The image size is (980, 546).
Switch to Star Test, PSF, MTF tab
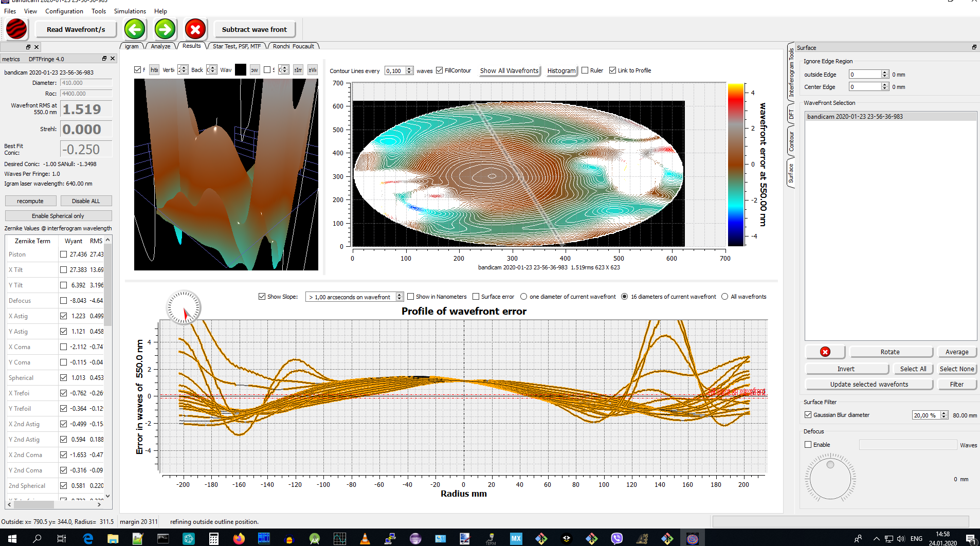(x=237, y=46)
